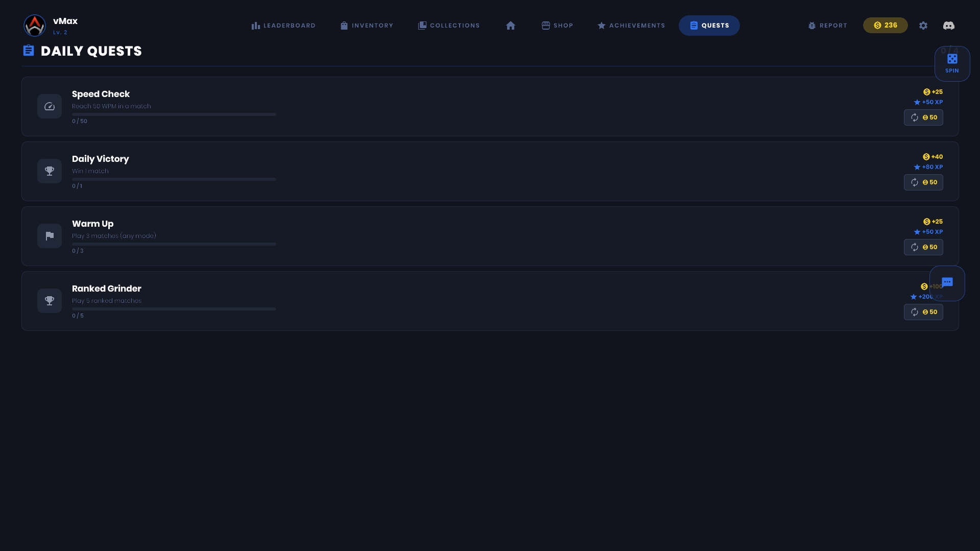Viewport: 980px width, 551px height.
Task: Open the home page icon
Action: click(x=510, y=26)
